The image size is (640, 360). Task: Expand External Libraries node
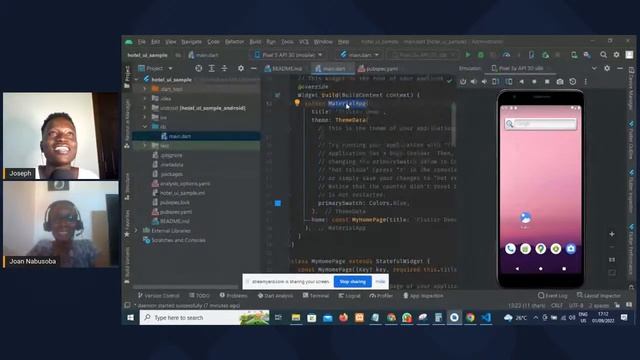click(x=136, y=231)
